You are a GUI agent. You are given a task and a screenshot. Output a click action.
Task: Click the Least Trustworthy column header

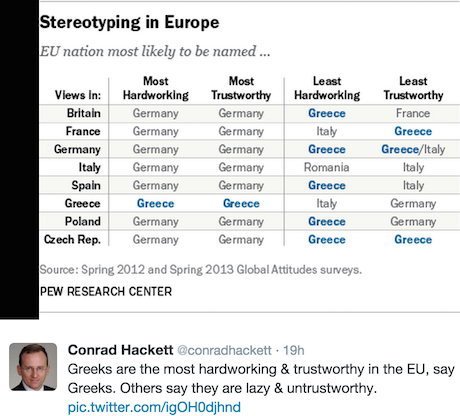click(413, 88)
